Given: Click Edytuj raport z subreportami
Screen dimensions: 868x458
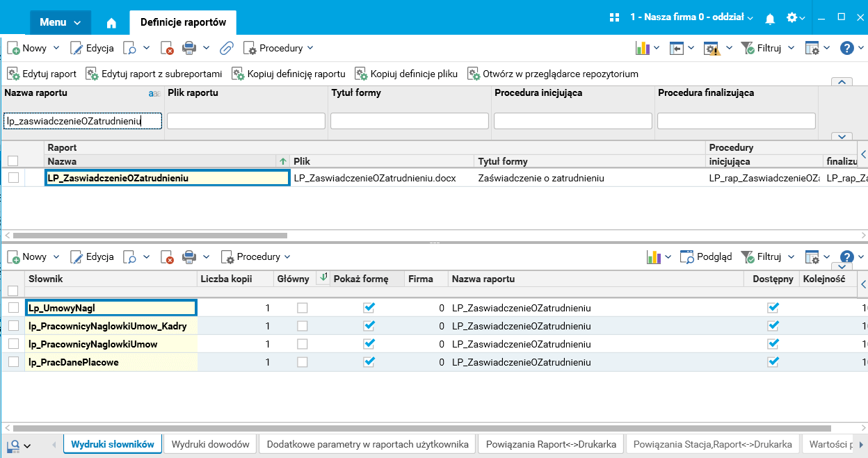Looking at the screenshot, I should point(154,74).
